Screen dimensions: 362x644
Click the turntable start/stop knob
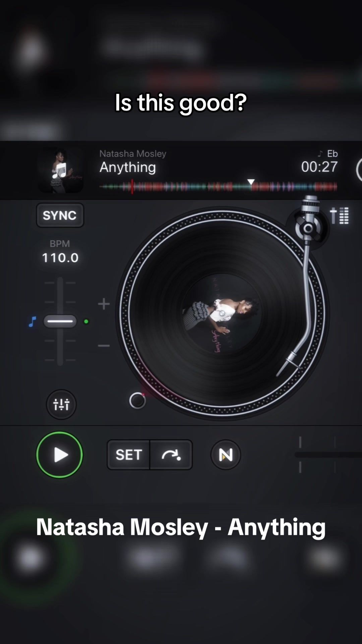pos(137,400)
